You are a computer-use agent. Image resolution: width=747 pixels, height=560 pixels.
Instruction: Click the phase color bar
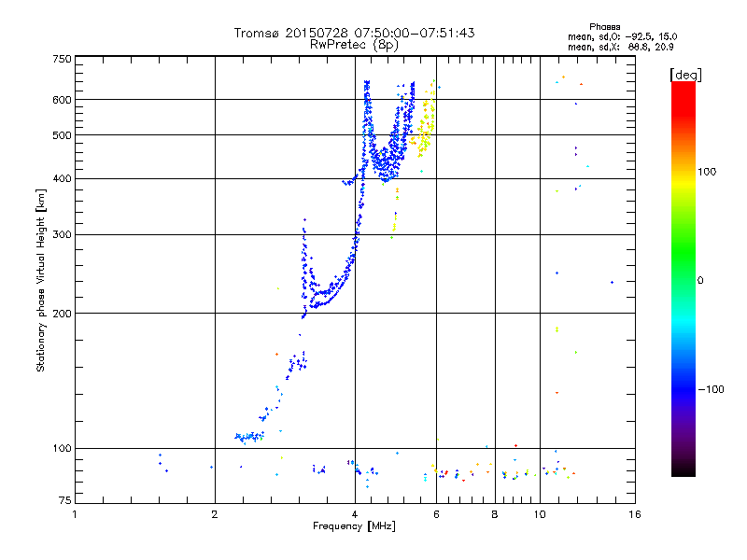(x=684, y=278)
